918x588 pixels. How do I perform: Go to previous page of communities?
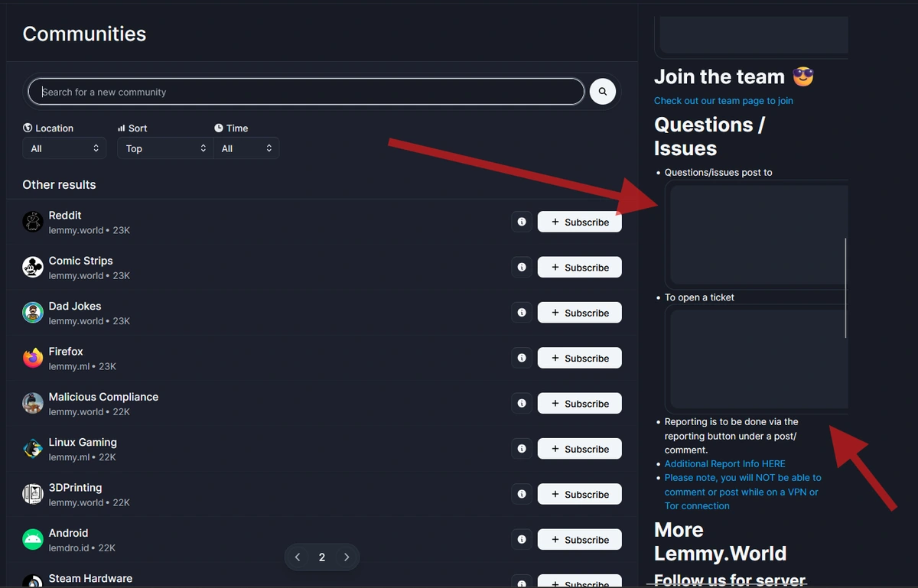[298, 557]
